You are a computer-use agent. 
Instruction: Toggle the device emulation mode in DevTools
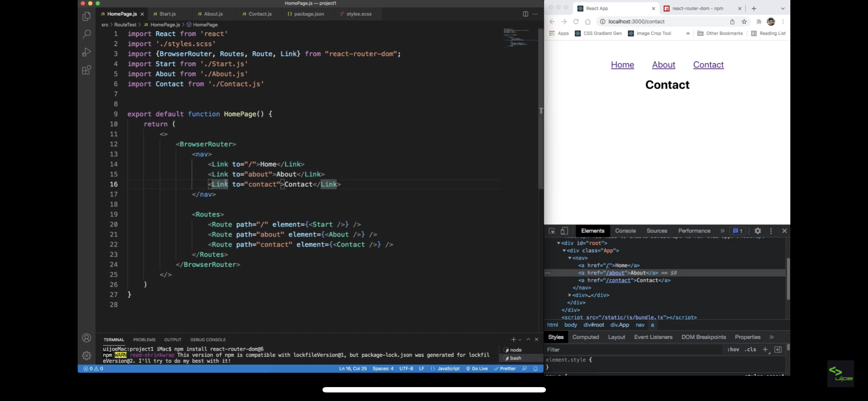tap(564, 231)
